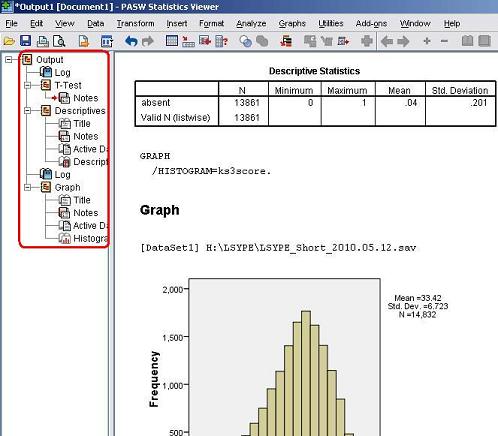Viewport: 498px width, 436px height.
Task: Click the Std. Deviation column header
Action: [x=460, y=90]
